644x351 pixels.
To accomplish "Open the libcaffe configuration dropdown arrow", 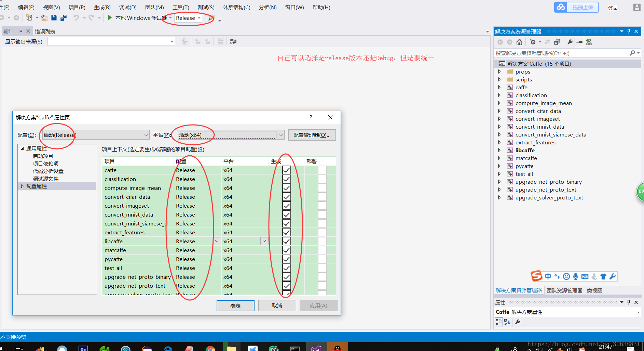I will [x=217, y=241].
